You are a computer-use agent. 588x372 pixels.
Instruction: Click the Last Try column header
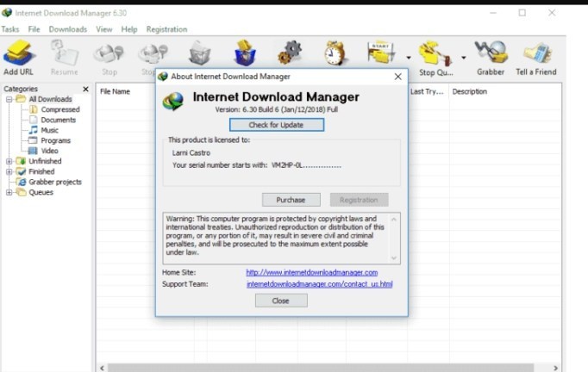(x=427, y=92)
